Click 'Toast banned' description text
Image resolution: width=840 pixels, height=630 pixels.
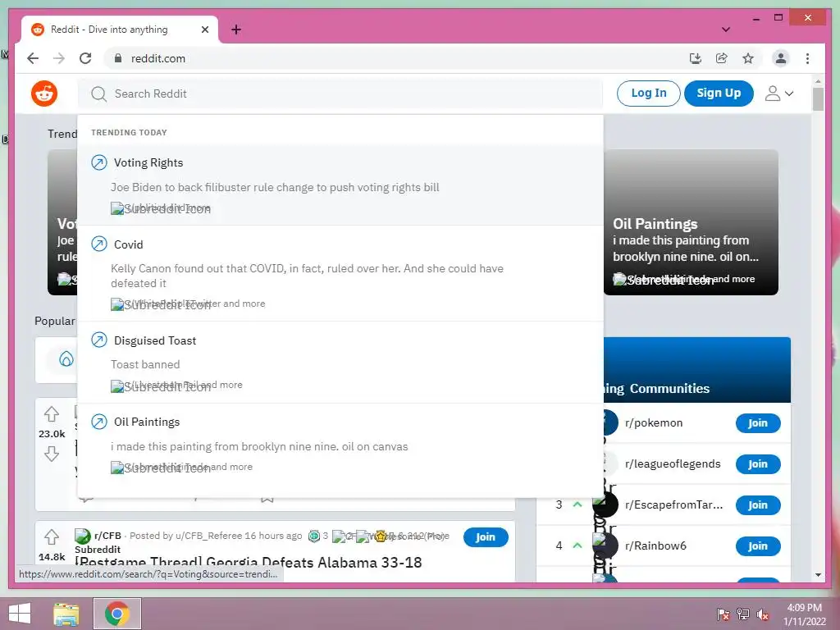click(145, 364)
